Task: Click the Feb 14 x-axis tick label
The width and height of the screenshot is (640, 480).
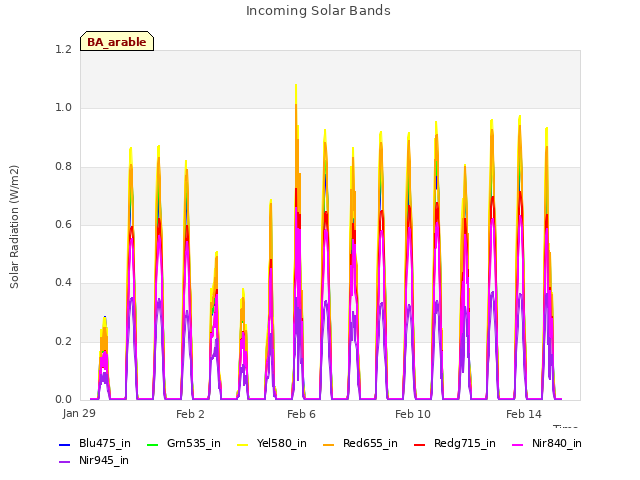Action: (524, 414)
